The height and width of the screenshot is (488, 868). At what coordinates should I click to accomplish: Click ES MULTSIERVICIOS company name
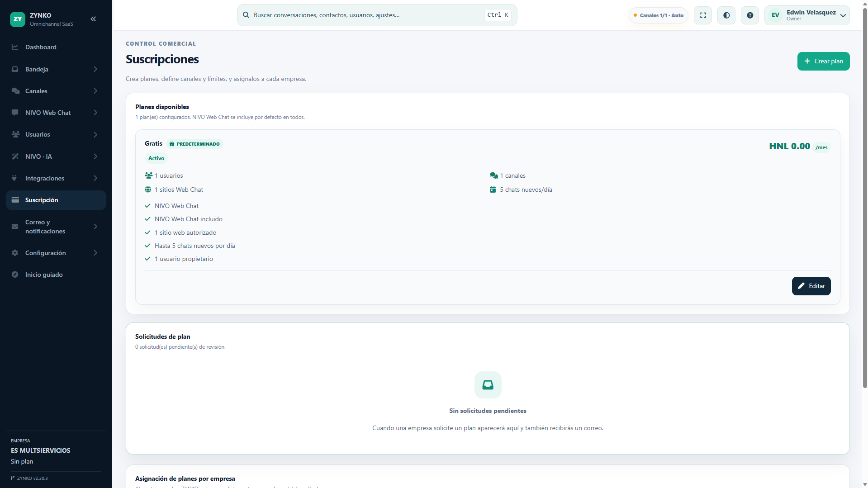pyautogui.click(x=41, y=450)
